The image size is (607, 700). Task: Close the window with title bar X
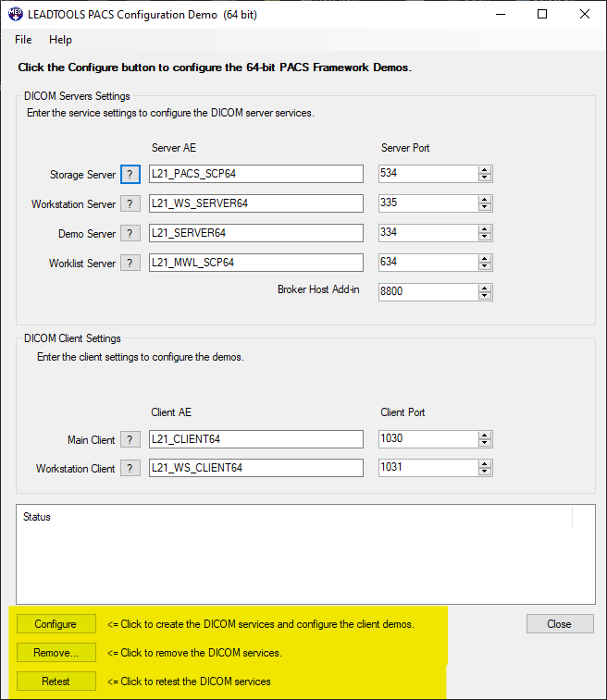[x=585, y=14]
